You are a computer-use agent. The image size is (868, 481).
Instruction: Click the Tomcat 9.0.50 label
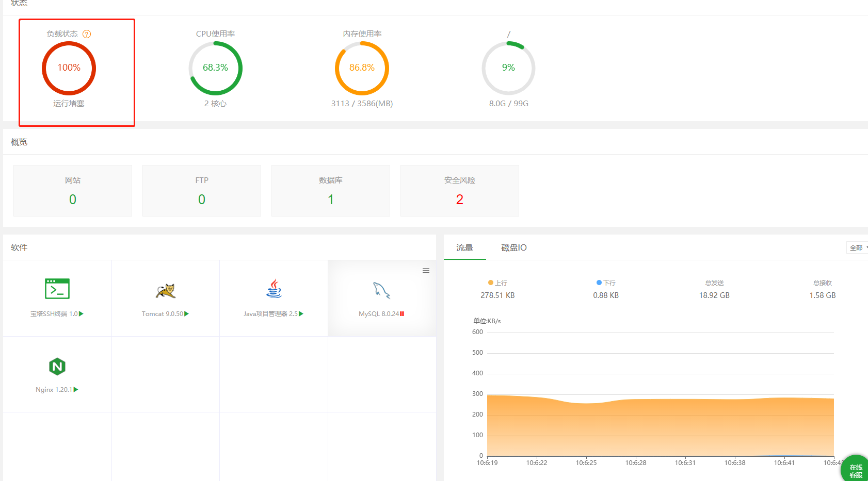[162, 314]
